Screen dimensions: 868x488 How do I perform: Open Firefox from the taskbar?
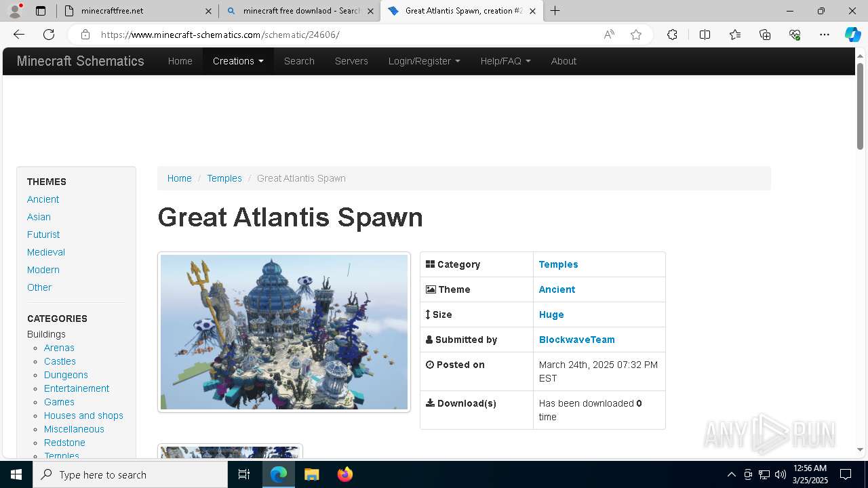344,474
